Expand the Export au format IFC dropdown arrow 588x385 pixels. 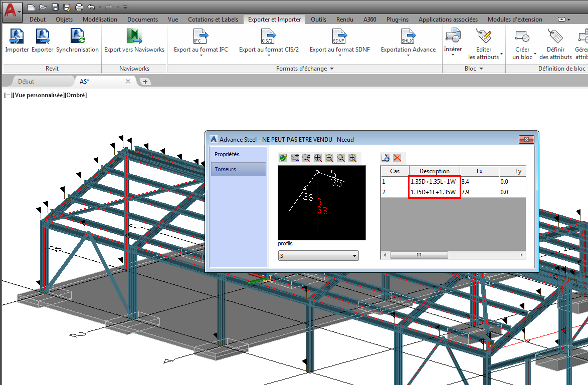[201, 56]
